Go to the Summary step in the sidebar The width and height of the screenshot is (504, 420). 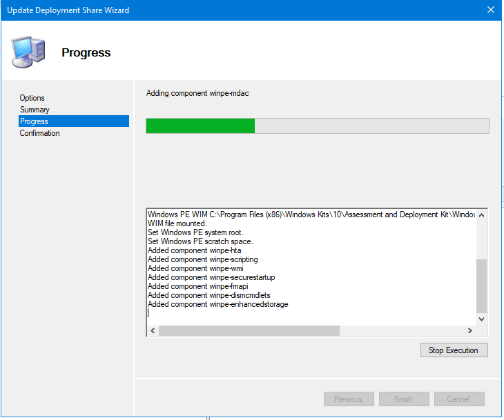pyautogui.click(x=35, y=110)
